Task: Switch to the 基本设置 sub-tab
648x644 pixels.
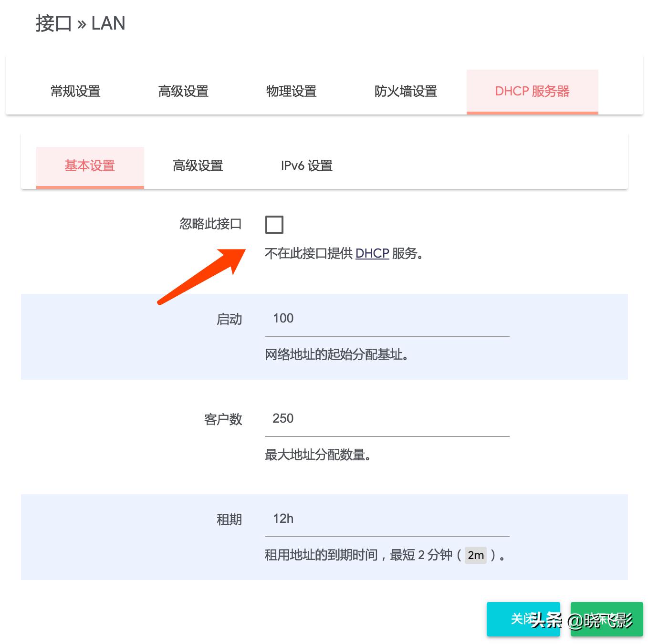Action: (90, 166)
